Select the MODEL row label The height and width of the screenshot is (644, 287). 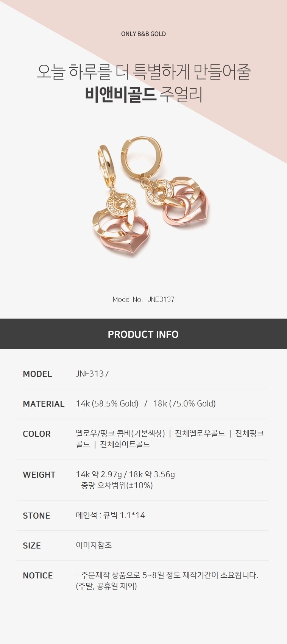click(37, 374)
